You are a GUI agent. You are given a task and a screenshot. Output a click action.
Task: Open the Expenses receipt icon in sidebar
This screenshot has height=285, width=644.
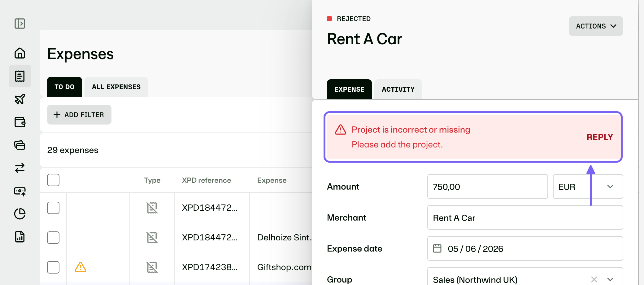pyautogui.click(x=20, y=76)
